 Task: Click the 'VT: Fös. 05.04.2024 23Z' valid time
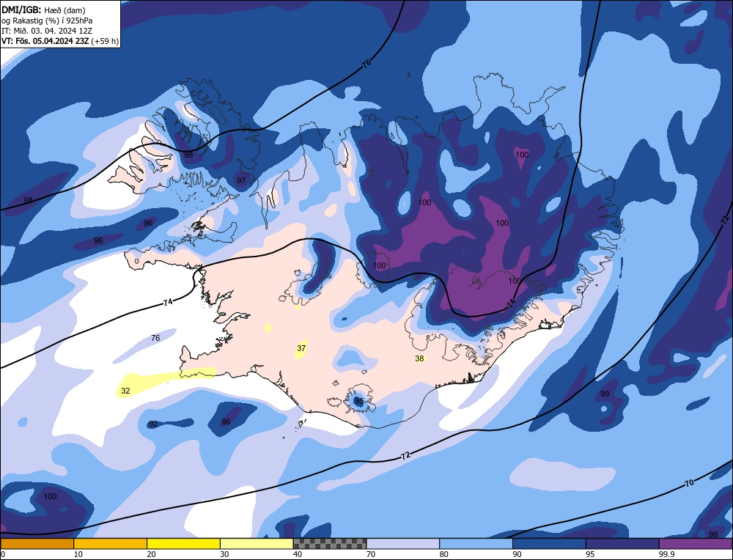(x=45, y=41)
